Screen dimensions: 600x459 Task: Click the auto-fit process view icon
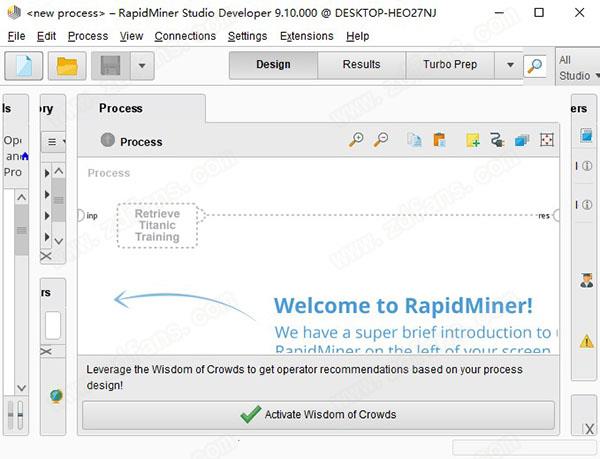tap(547, 140)
